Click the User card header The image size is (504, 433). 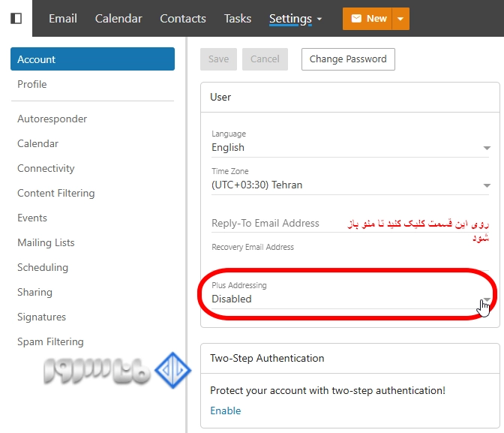(x=350, y=97)
